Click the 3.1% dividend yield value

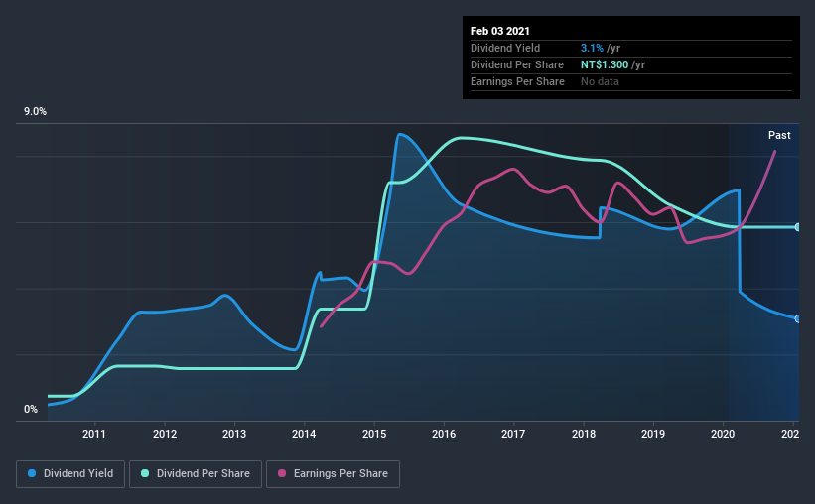pyautogui.click(x=592, y=48)
